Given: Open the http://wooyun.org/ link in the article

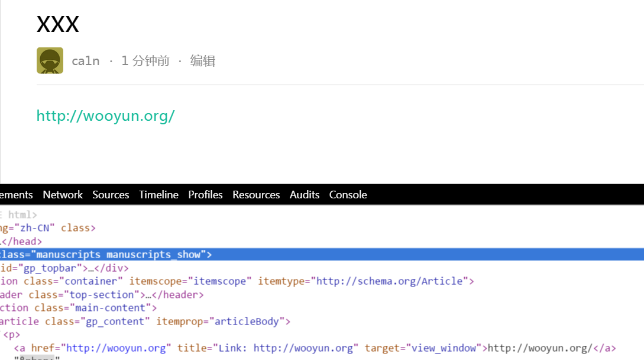Looking at the screenshot, I should click(x=105, y=116).
